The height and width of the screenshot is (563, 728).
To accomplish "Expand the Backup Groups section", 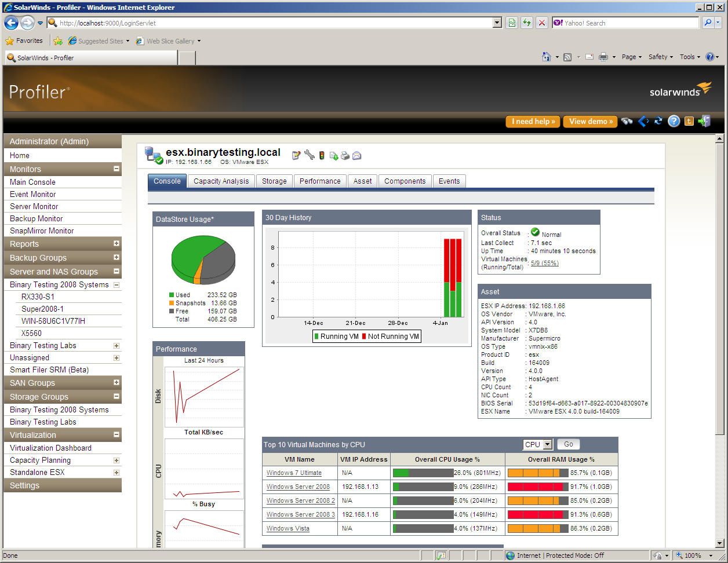I will pyautogui.click(x=117, y=258).
